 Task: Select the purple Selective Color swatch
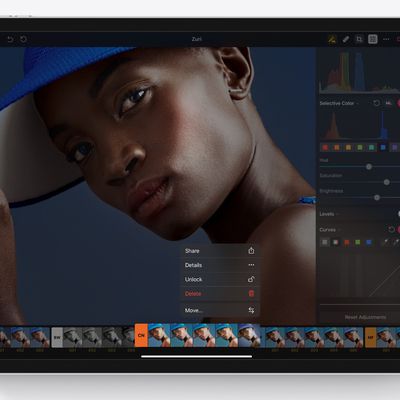pos(395,147)
